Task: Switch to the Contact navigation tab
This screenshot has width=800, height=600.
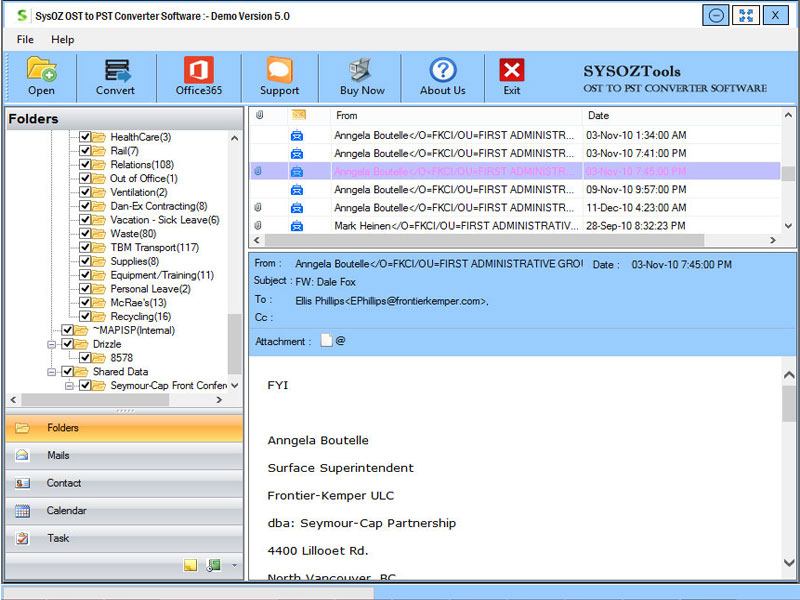Action: (124, 483)
